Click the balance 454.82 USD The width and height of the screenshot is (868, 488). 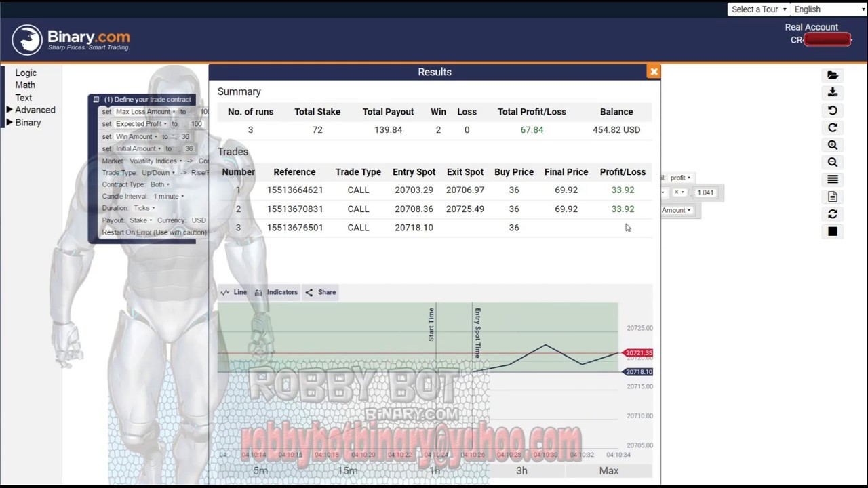(616, 129)
